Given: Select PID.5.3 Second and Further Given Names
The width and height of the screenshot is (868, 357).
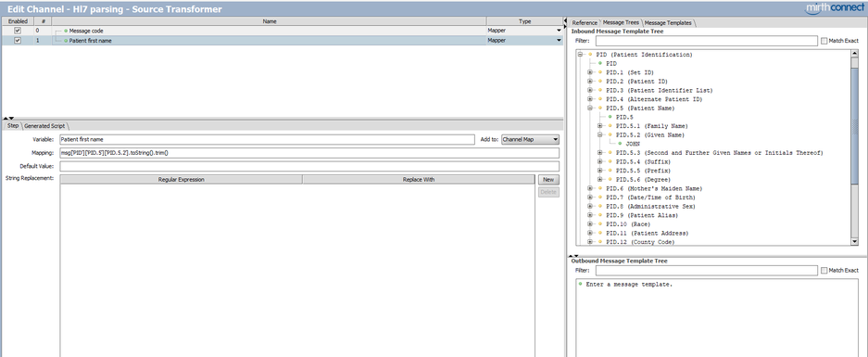Looking at the screenshot, I should (720, 152).
